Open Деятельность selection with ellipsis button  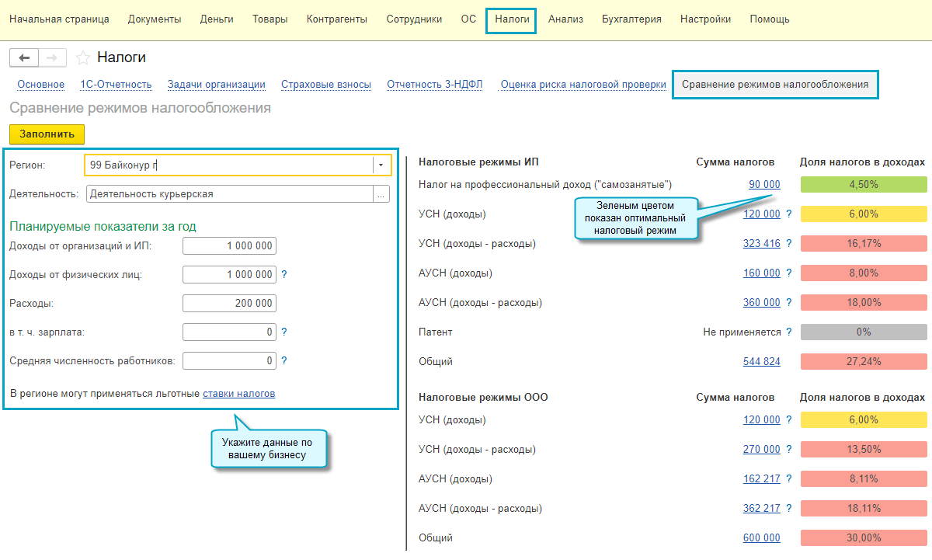click(381, 195)
